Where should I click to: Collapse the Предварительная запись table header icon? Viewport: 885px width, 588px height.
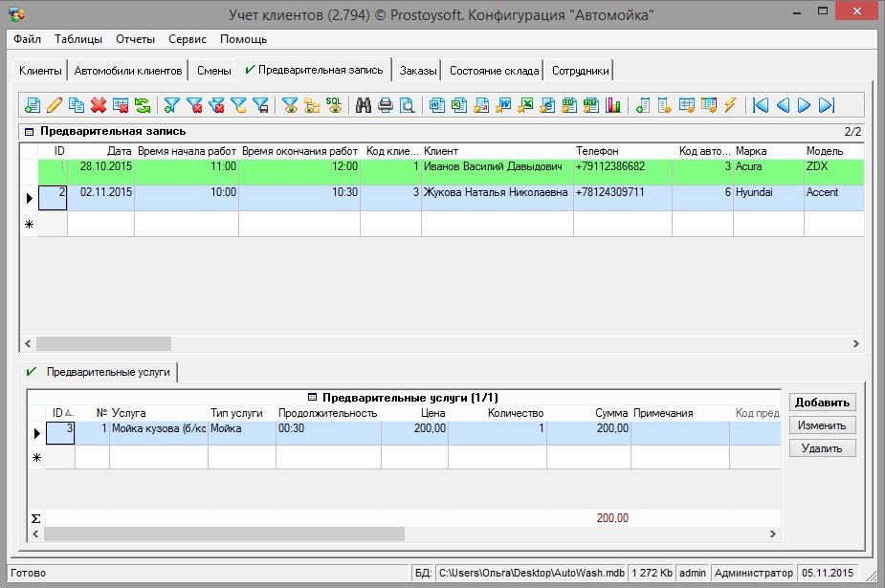tap(29, 131)
